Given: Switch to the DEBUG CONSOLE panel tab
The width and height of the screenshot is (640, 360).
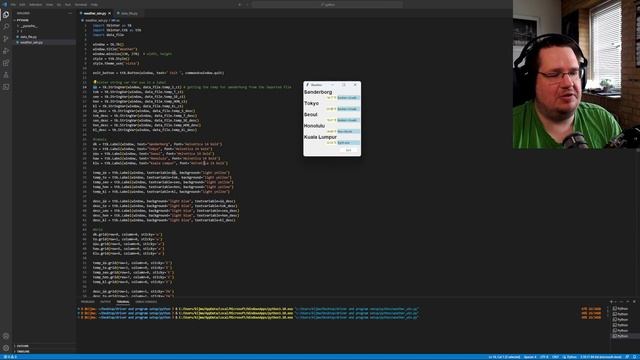Looking at the screenshot, I should (146, 302).
